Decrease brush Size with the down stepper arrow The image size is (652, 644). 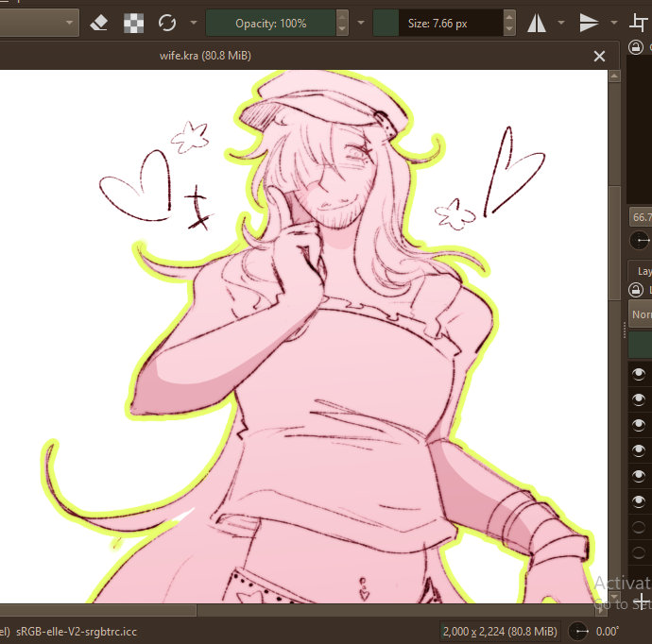[509, 29]
